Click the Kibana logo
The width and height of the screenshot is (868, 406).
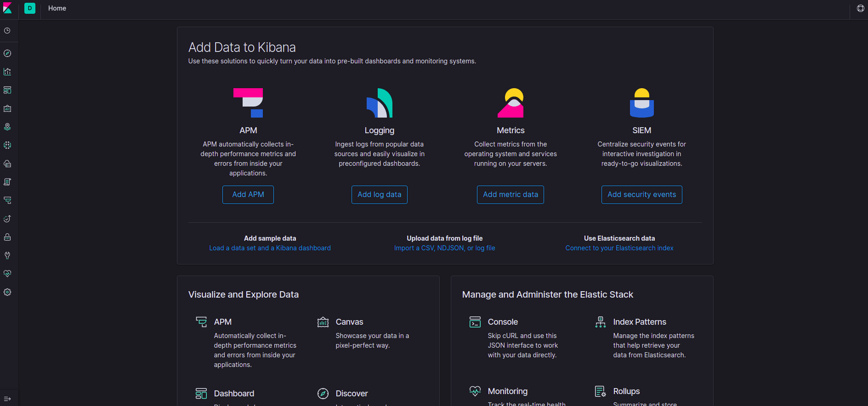coord(8,8)
